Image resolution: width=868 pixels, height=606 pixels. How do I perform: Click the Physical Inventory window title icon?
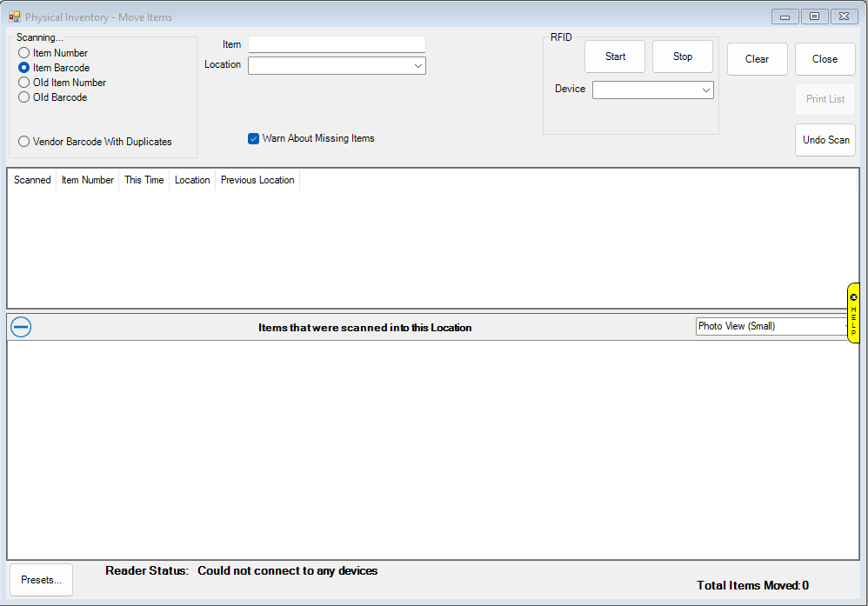(15, 17)
